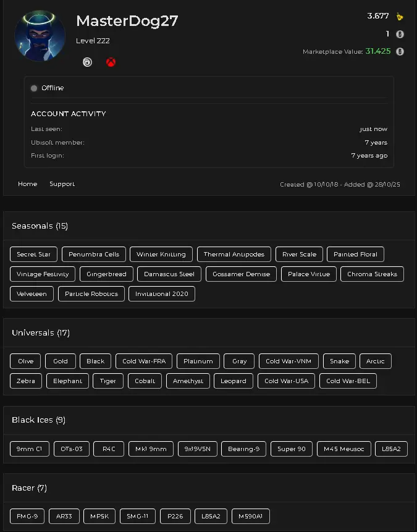Open the Home link
The image size is (417, 532).
tap(27, 184)
